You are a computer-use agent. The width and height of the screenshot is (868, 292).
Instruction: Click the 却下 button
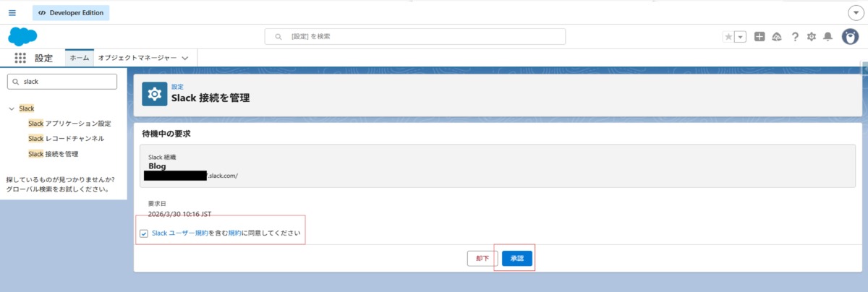click(x=482, y=258)
